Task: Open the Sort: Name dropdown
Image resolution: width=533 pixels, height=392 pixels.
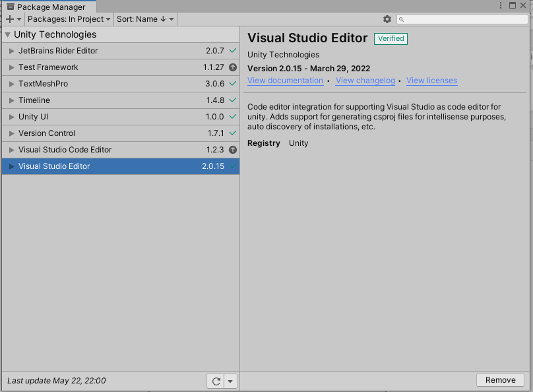Action: point(145,19)
